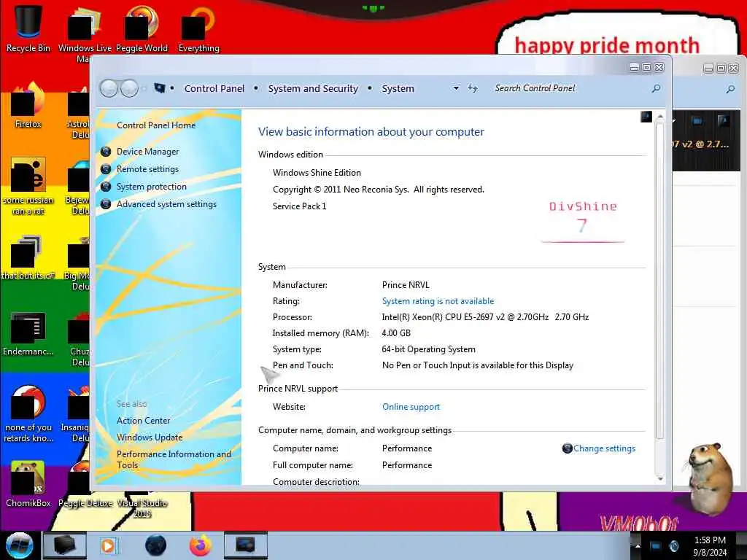Screen dimensions: 747x560
Task: Click the Forward arrow in Control Panel
Action: tap(129, 88)
